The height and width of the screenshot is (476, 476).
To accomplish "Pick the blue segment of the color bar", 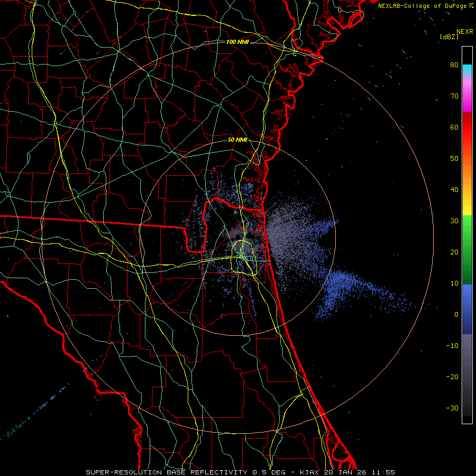I will [x=467, y=309].
